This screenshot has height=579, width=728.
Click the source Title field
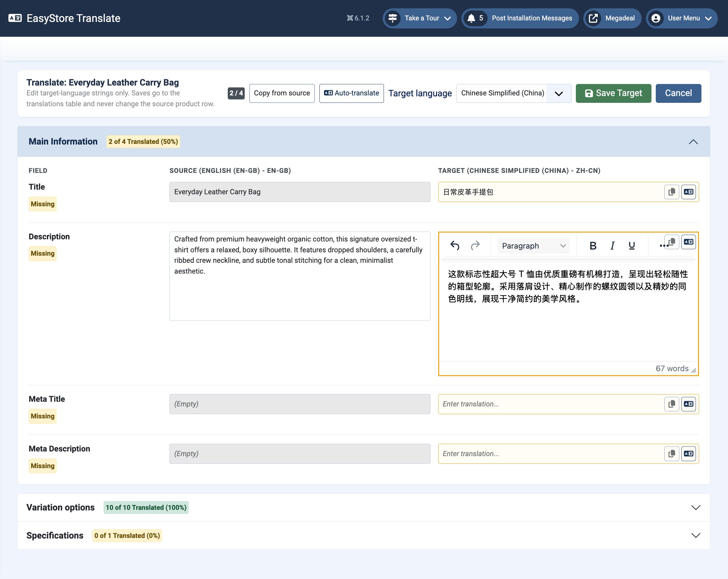click(300, 192)
